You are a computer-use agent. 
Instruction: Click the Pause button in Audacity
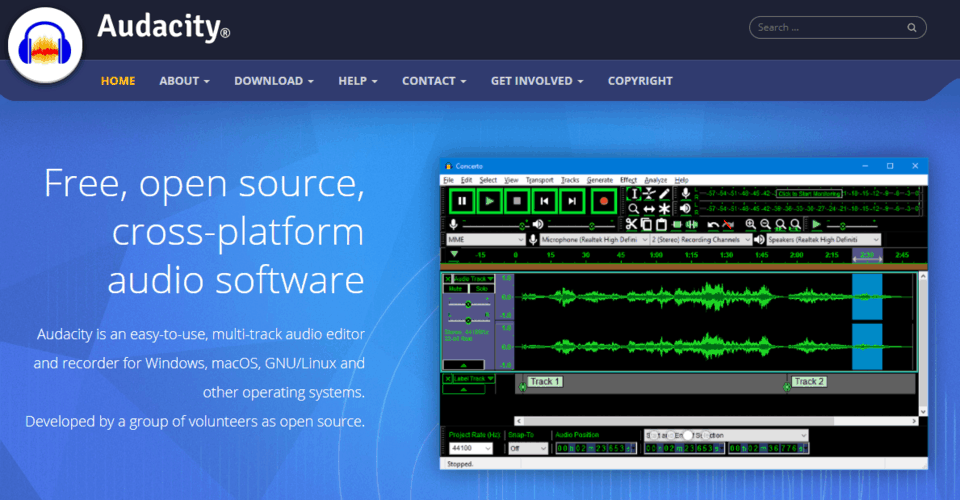coord(462,201)
